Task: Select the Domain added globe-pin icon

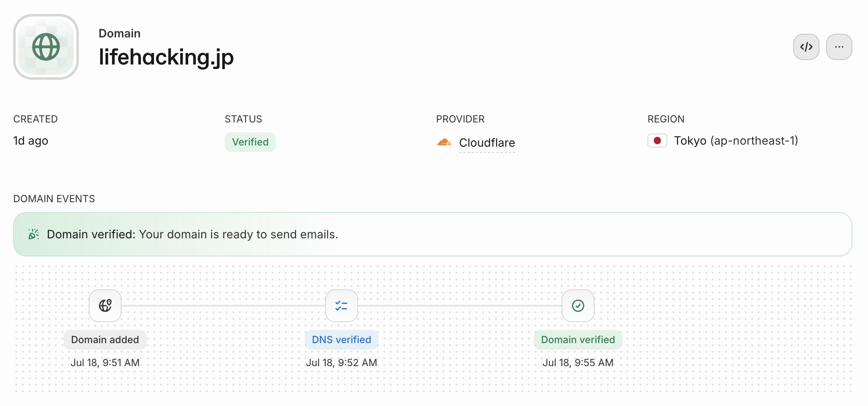Action: click(105, 306)
